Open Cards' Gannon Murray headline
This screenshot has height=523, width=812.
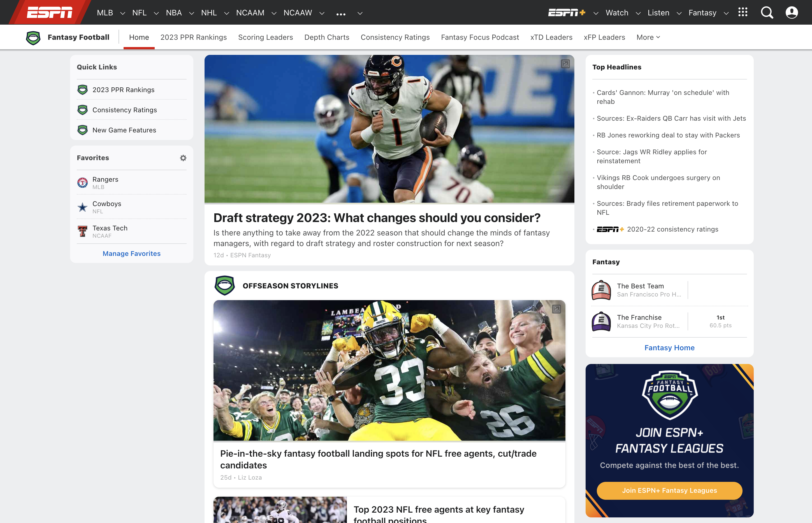663,97
